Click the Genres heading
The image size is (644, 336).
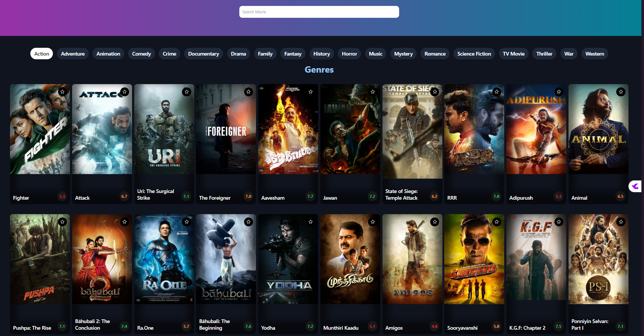pos(319,70)
